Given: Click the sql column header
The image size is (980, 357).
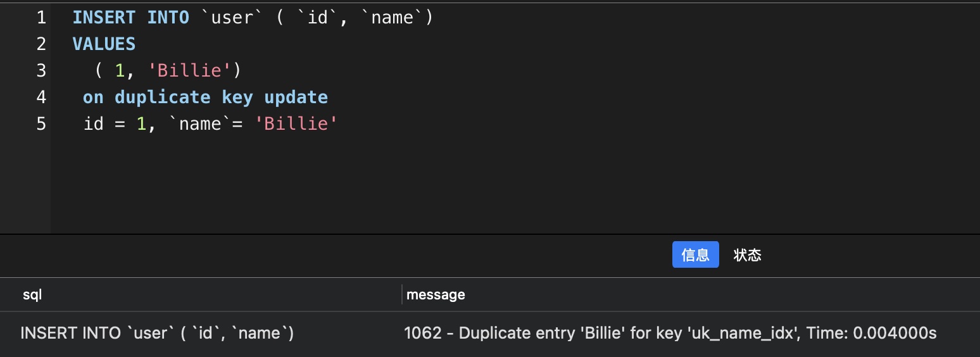Looking at the screenshot, I should coord(32,294).
